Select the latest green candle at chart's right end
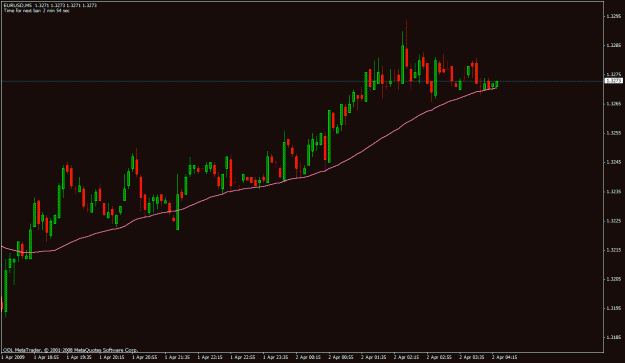 pos(497,84)
